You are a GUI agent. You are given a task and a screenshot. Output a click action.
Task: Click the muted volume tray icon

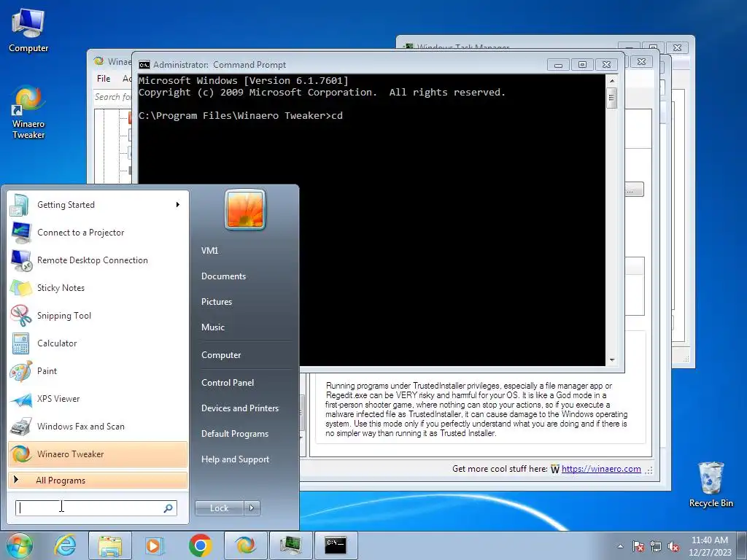click(x=673, y=547)
